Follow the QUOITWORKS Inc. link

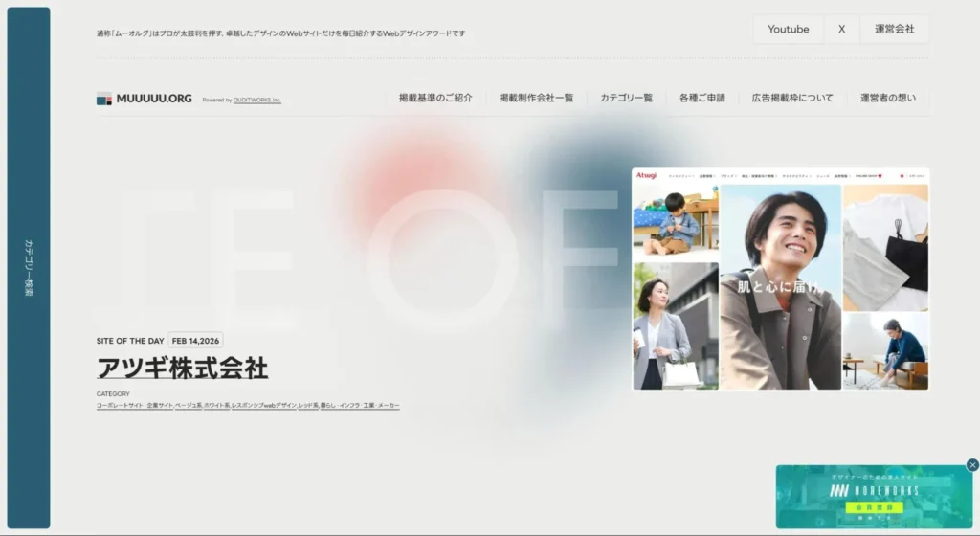coord(256,100)
